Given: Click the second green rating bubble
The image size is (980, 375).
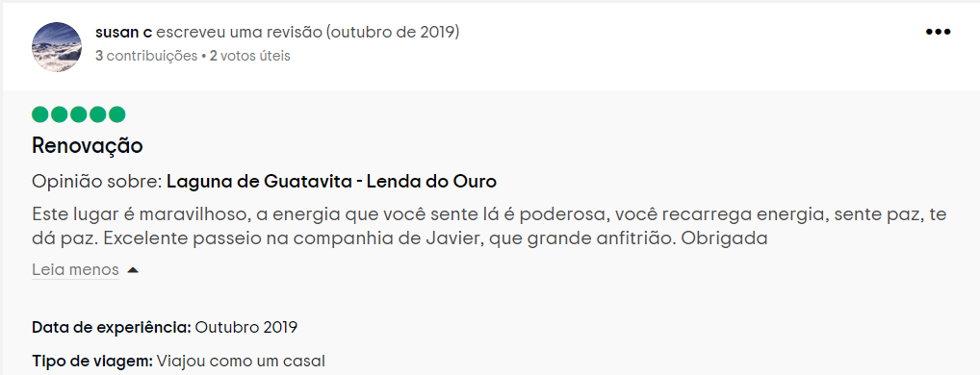Looking at the screenshot, I should (x=60, y=114).
